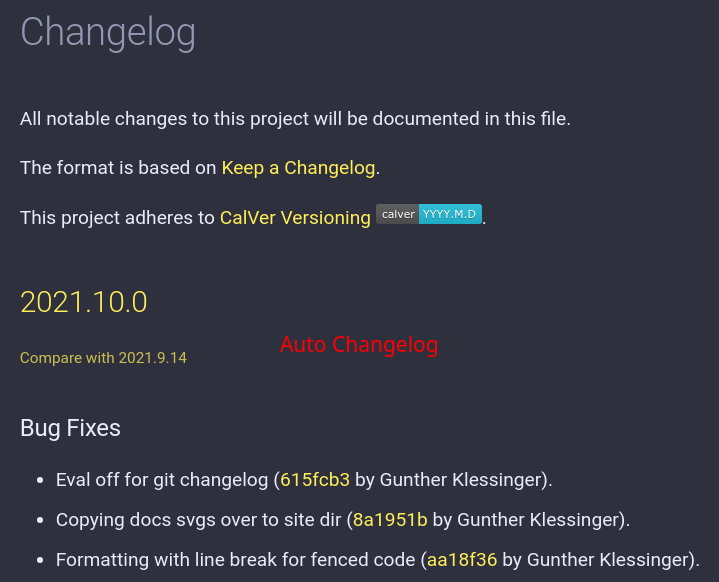Open commit aa18f36
719x582 pixels.
pos(462,559)
